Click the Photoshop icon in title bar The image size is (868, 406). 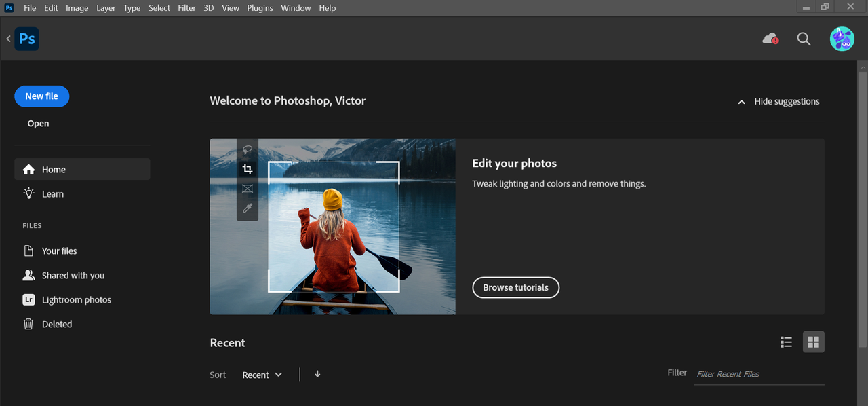(x=9, y=8)
